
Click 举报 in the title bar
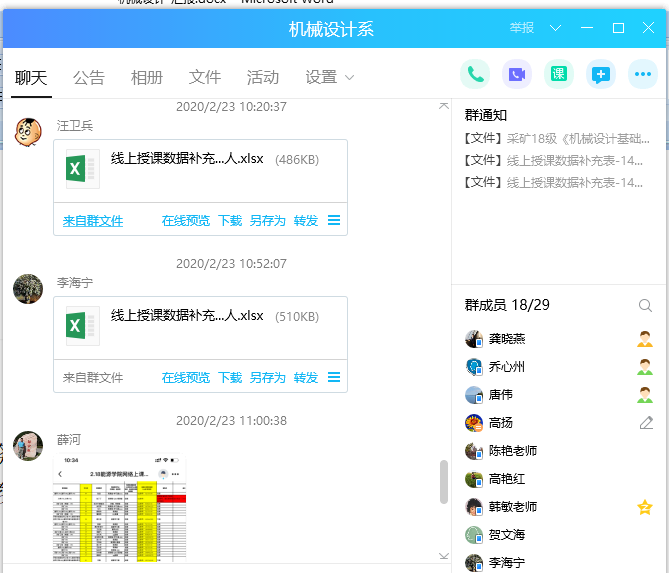(521, 28)
